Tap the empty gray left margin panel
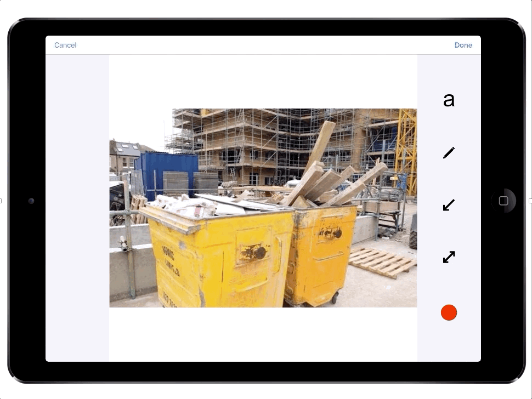This screenshot has width=532, height=399. pyautogui.click(x=77, y=208)
